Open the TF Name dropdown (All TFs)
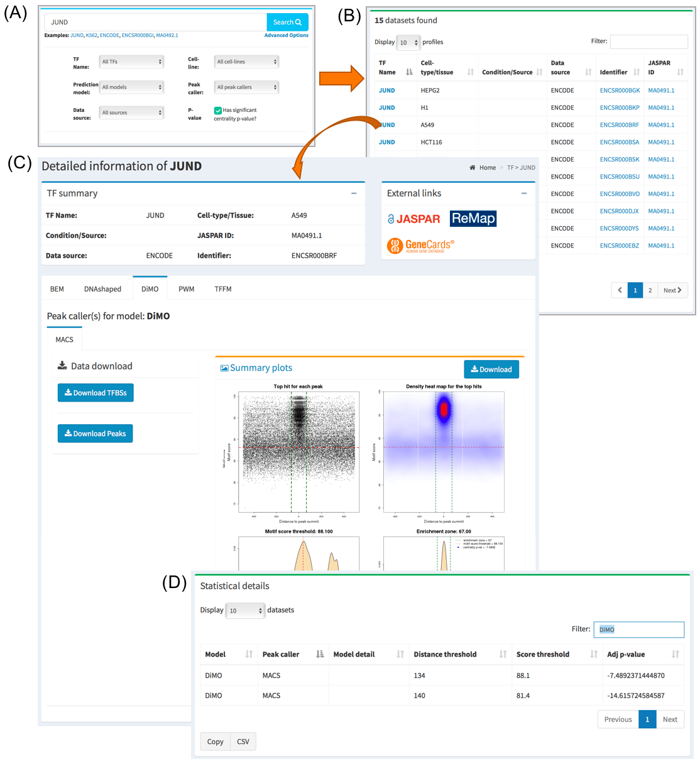700x764 pixels. click(x=132, y=62)
